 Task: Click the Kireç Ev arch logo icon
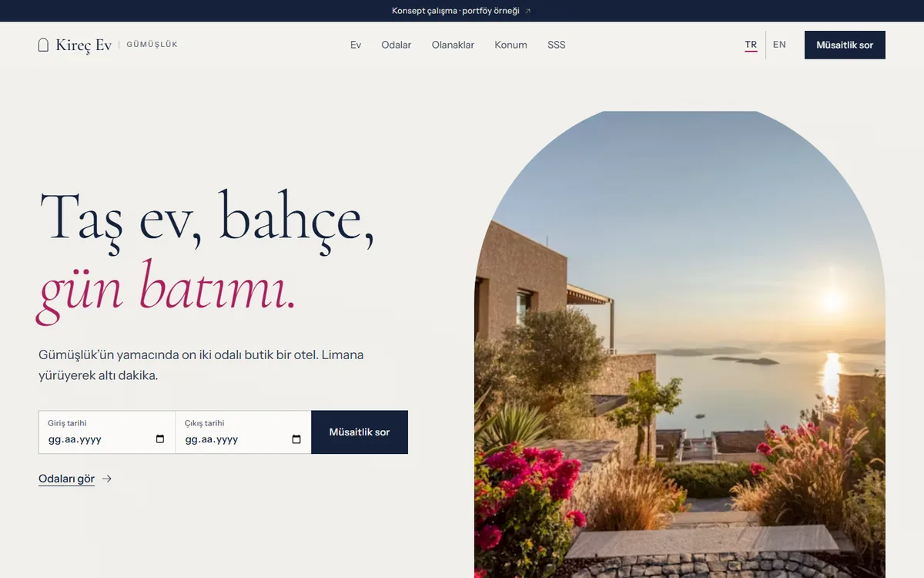pyautogui.click(x=43, y=45)
